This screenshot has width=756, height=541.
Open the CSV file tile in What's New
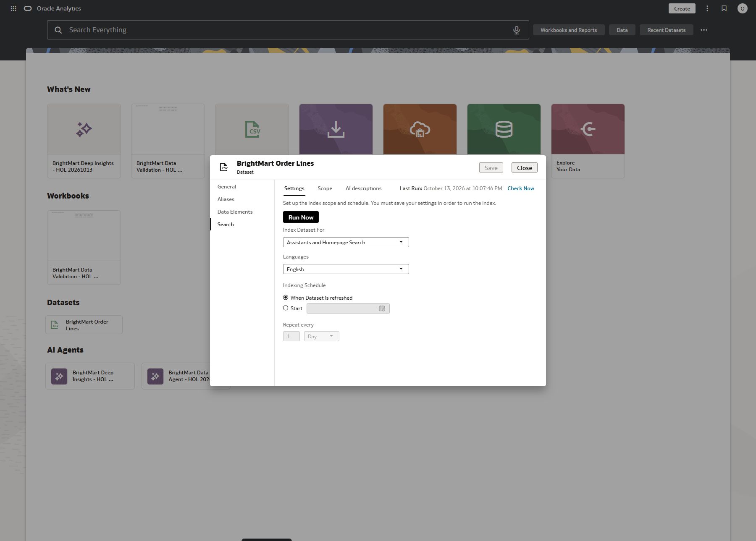click(252, 129)
